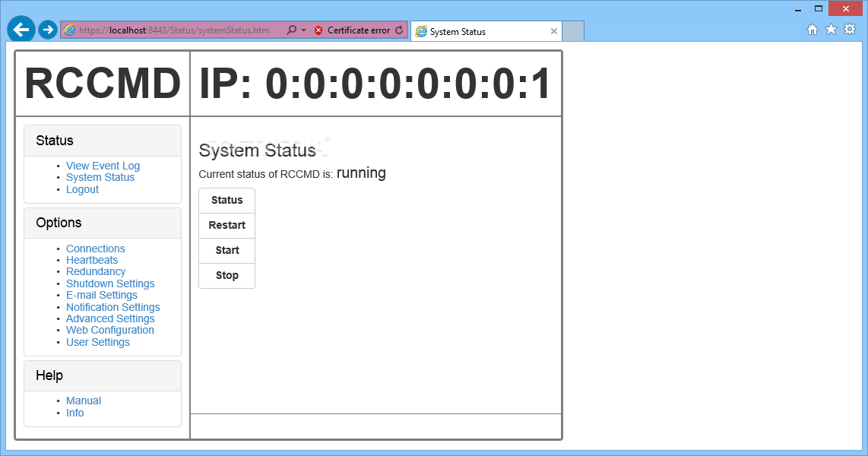
Task: Click the Start button
Action: coord(227,250)
